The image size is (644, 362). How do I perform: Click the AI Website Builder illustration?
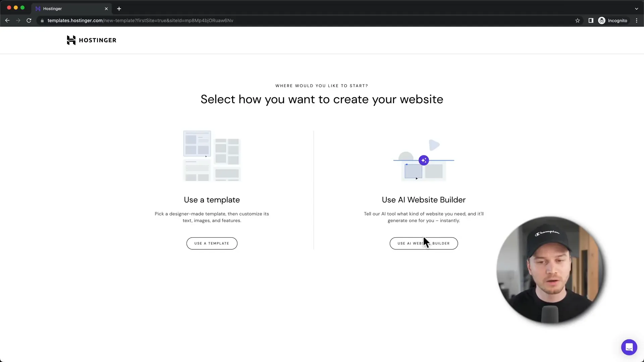click(424, 159)
